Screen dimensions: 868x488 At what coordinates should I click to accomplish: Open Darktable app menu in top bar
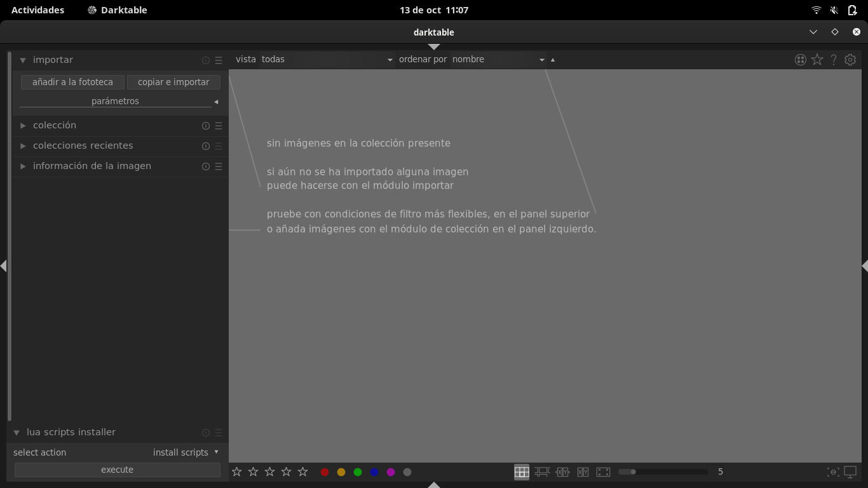(x=118, y=10)
